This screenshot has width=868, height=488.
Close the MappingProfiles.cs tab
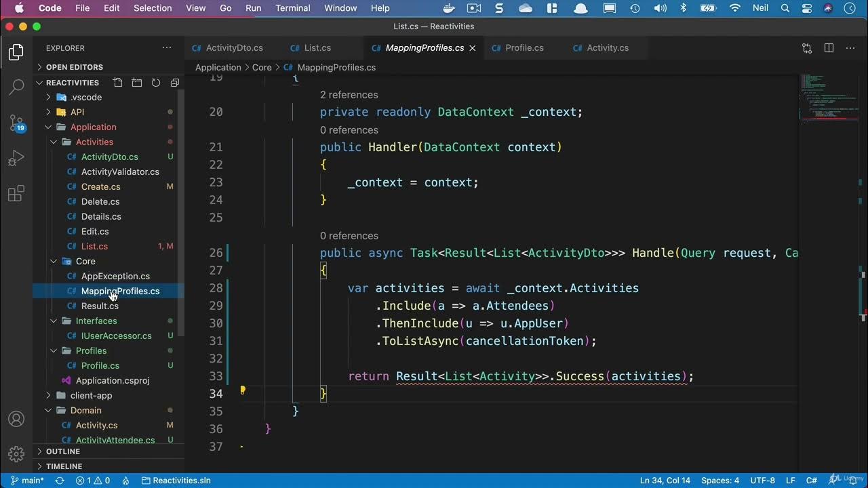pyautogui.click(x=473, y=48)
